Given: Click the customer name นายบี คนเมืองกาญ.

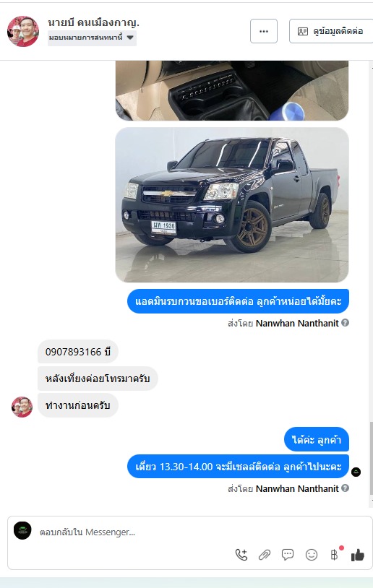Looking at the screenshot, I should point(93,22).
